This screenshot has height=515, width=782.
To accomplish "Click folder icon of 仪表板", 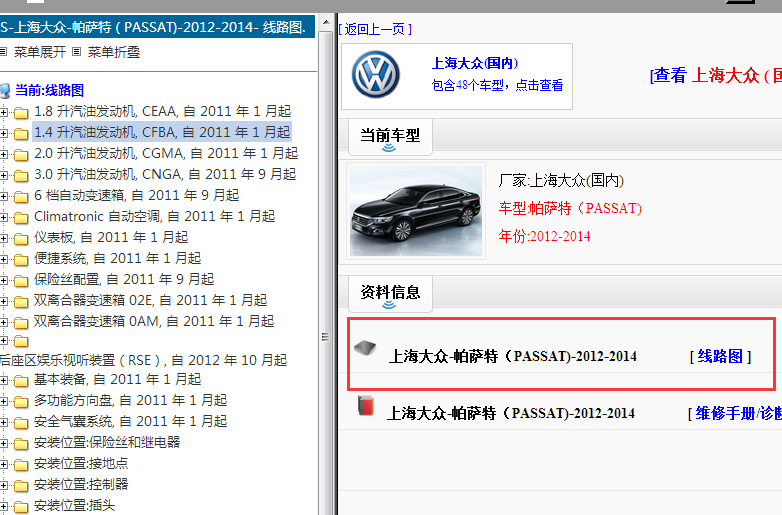I will click(x=21, y=238).
